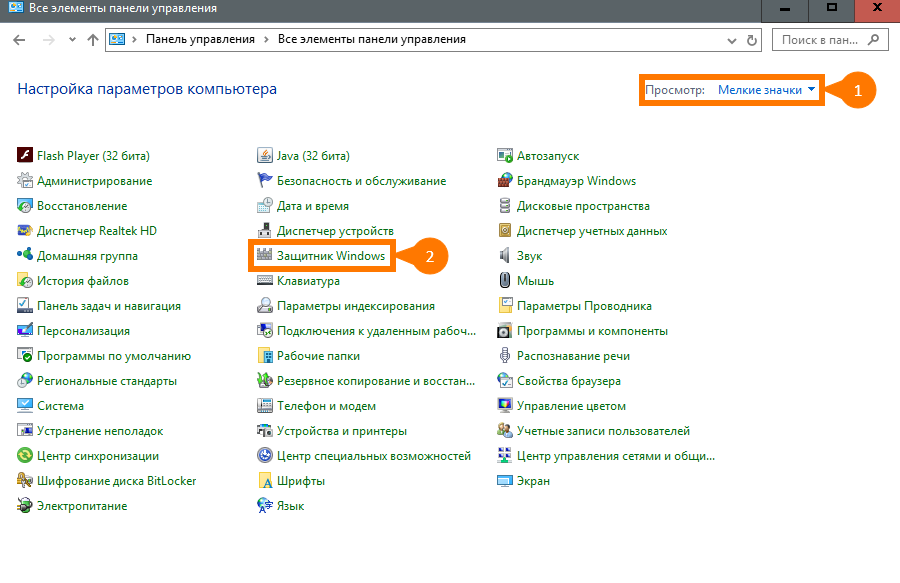Go up one level arrow
The width and height of the screenshot is (900, 583).
pos(92,40)
